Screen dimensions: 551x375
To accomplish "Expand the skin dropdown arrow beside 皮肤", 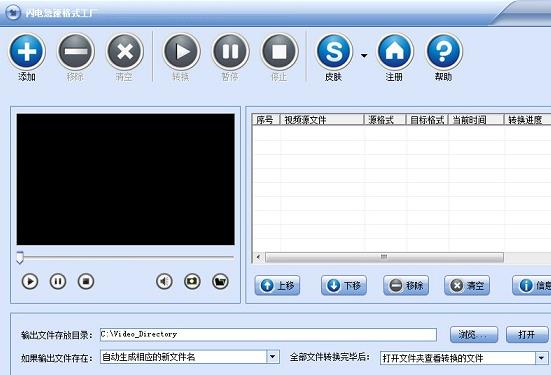I will pyautogui.click(x=364, y=56).
